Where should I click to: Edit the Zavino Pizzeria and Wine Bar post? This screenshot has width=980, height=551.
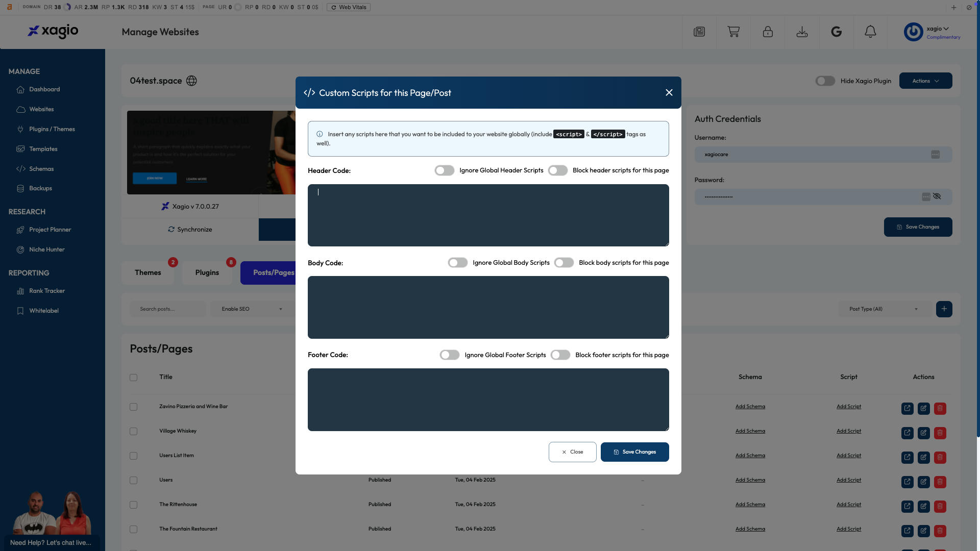[x=923, y=408]
